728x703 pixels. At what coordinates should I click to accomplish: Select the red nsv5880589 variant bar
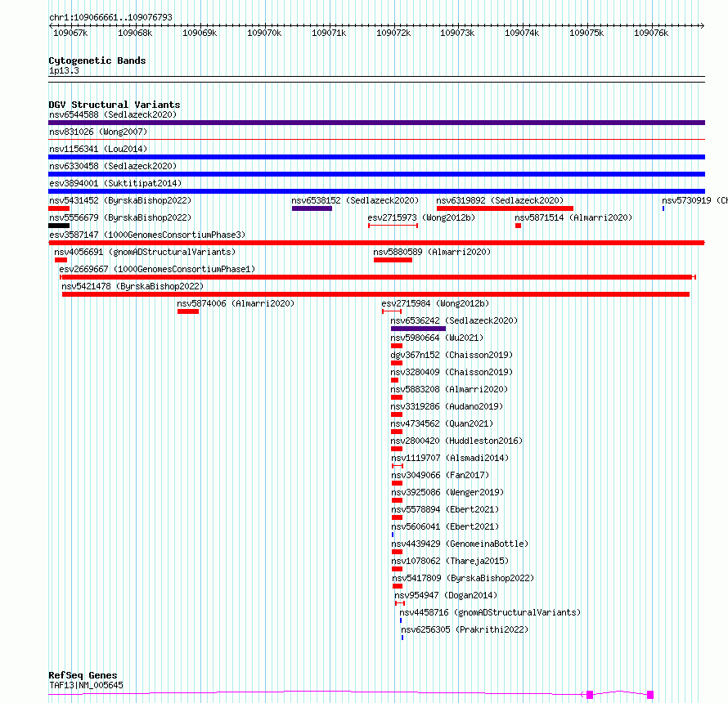pyautogui.click(x=393, y=260)
